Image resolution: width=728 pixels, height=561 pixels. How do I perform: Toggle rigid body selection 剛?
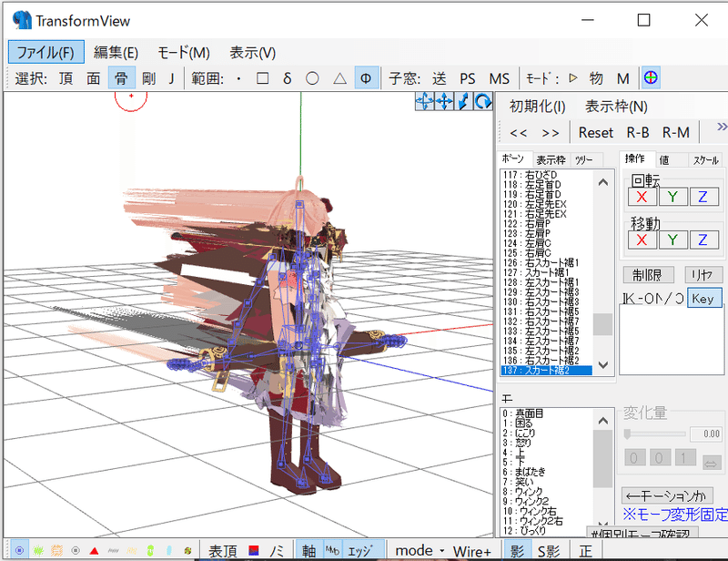click(148, 78)
